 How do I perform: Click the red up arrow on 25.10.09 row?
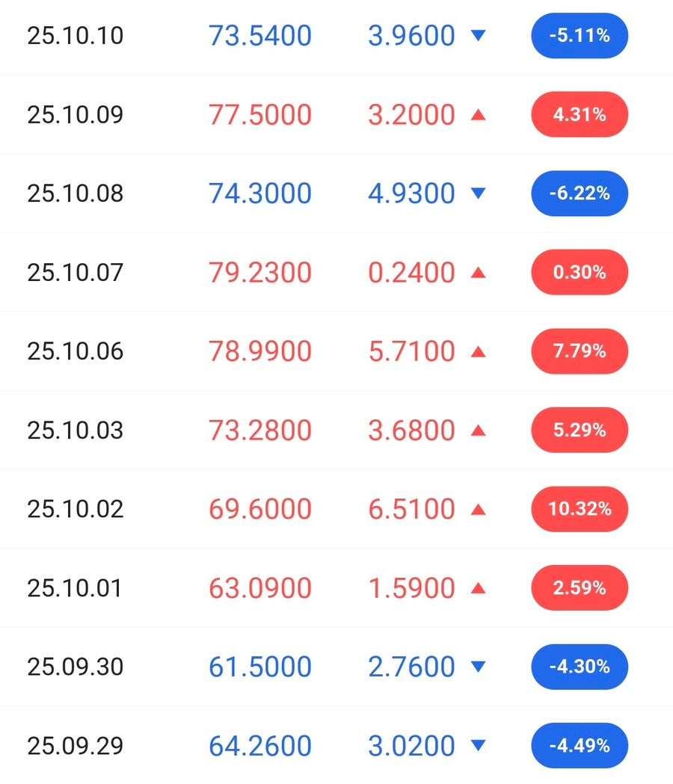point(479,114)
